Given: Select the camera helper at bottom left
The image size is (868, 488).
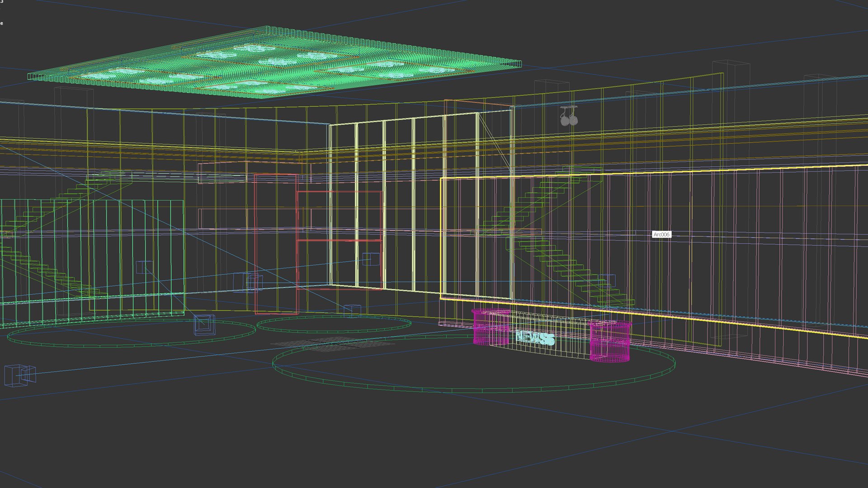Looking at the screenshot, I should pyautogui.click(x=20, y=375).
